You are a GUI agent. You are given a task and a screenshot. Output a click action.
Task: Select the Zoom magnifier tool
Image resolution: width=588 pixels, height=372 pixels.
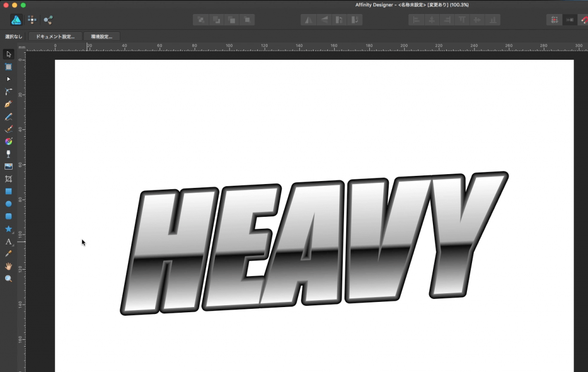(9, 278)
